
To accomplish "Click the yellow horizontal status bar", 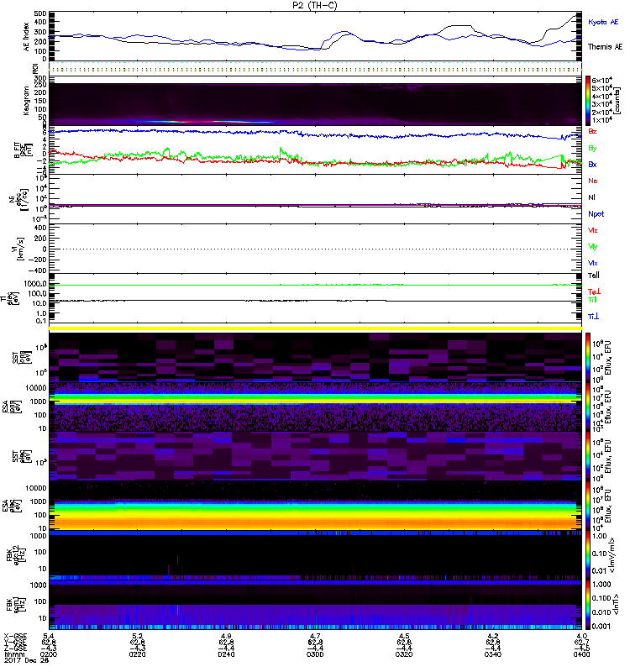I will pos(318,328).
